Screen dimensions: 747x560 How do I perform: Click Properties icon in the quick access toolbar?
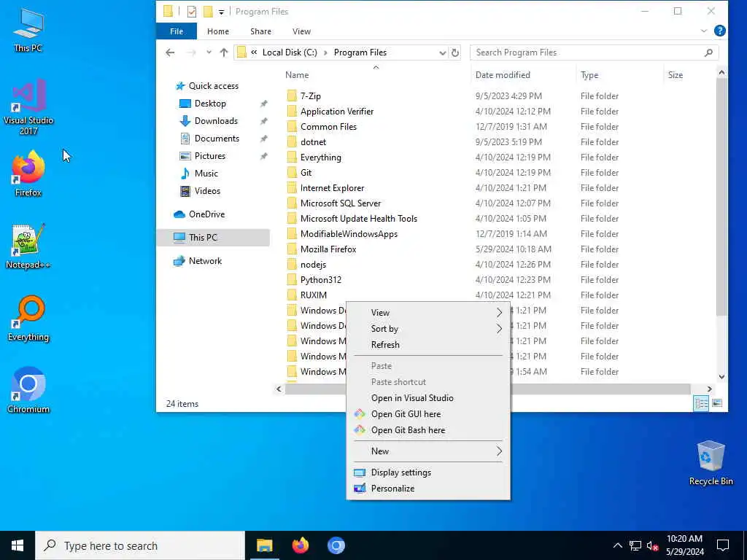pos(192,12)
